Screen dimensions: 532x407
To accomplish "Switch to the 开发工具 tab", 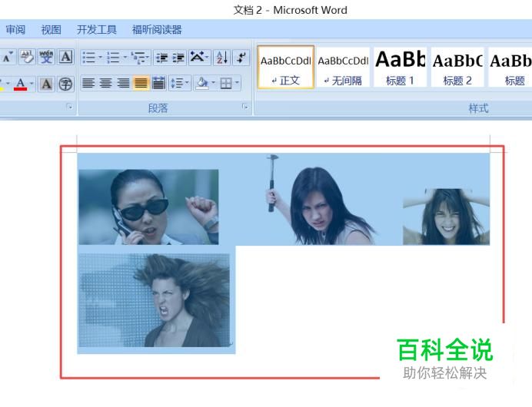I will (x=97, y=30).
